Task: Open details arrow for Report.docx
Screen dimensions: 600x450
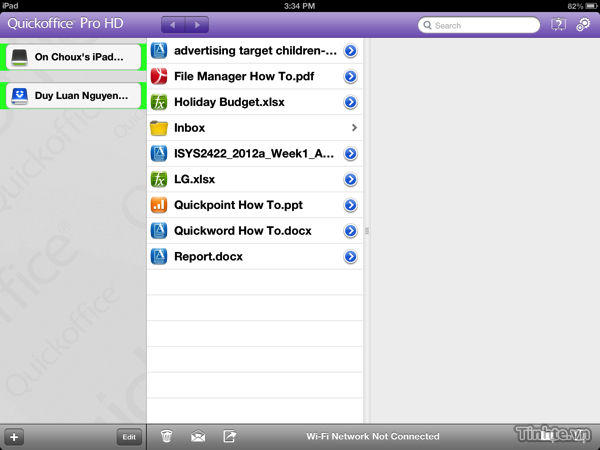Action: (350, 257)
